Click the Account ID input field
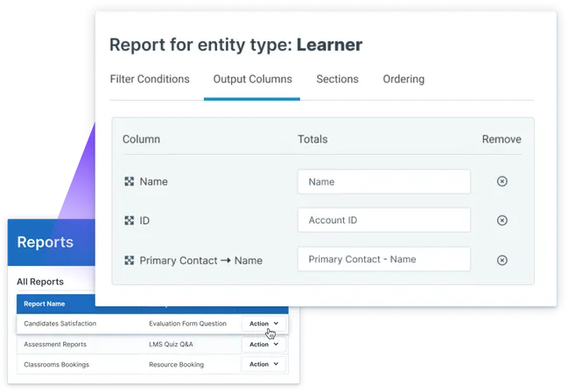569x392 pixels. pos(384,220)
